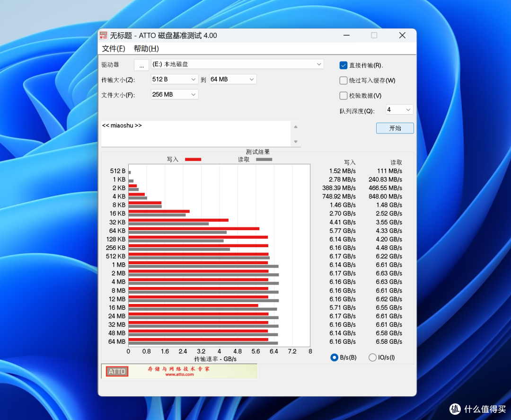The image size is (511, 420).
Task: Click description box scroll down arrow
Action: tap(296, 142)
